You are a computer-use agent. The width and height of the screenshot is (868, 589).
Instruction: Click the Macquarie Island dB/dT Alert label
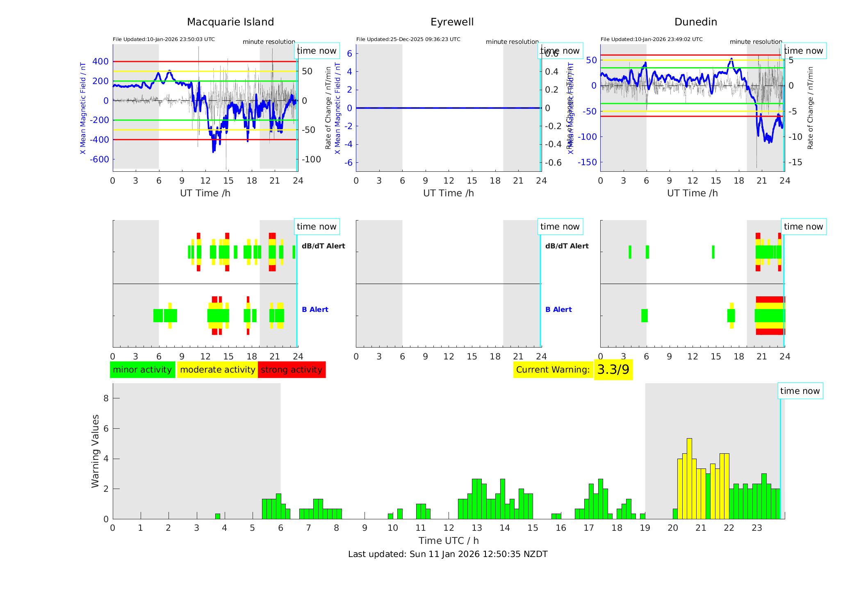(323, 246)
